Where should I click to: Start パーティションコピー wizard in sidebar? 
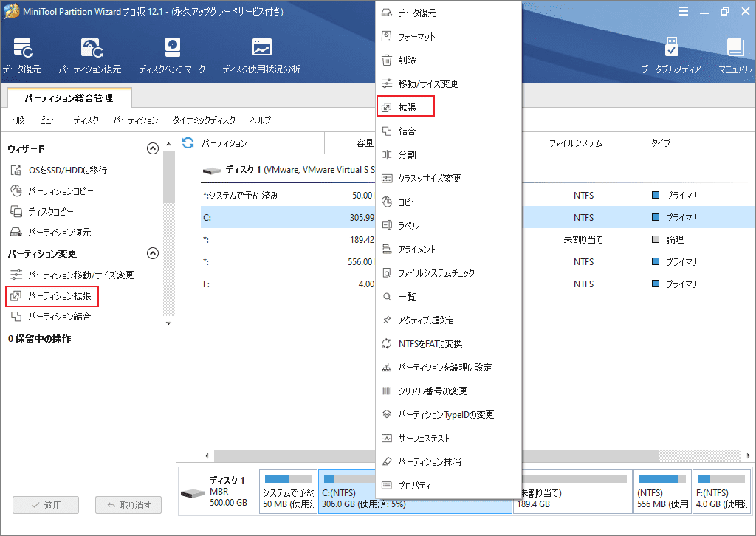(x=52, y=191)
